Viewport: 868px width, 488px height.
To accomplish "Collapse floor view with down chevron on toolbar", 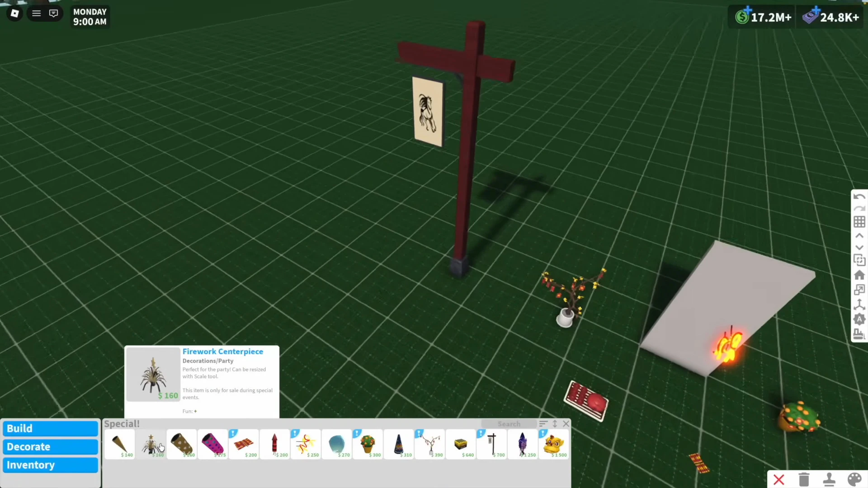I will pyautogui.click(x=859, y=248).
